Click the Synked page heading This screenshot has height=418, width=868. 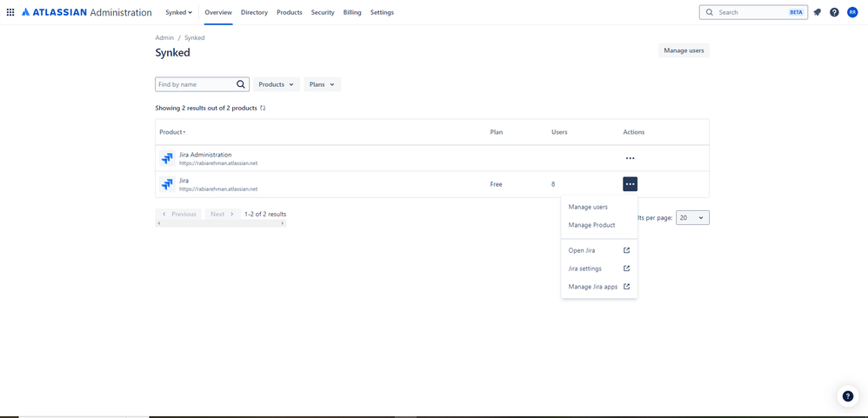coord(173,53)
